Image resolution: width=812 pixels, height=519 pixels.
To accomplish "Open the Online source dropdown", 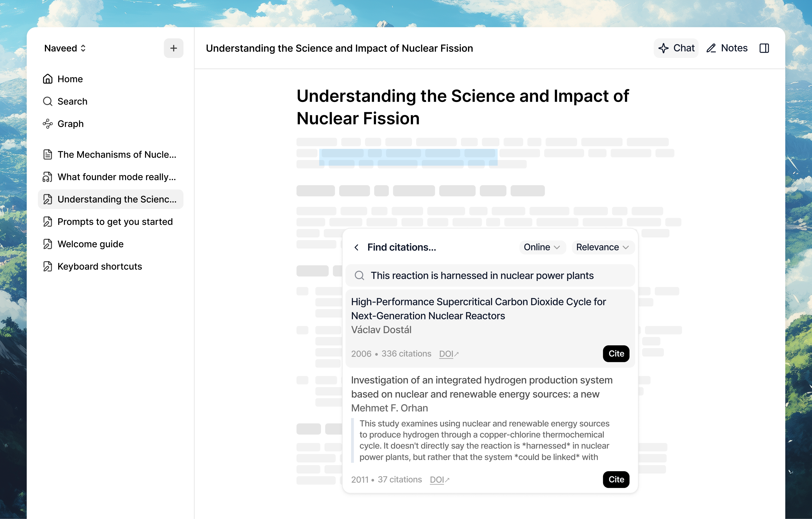I will coord(542,247).
